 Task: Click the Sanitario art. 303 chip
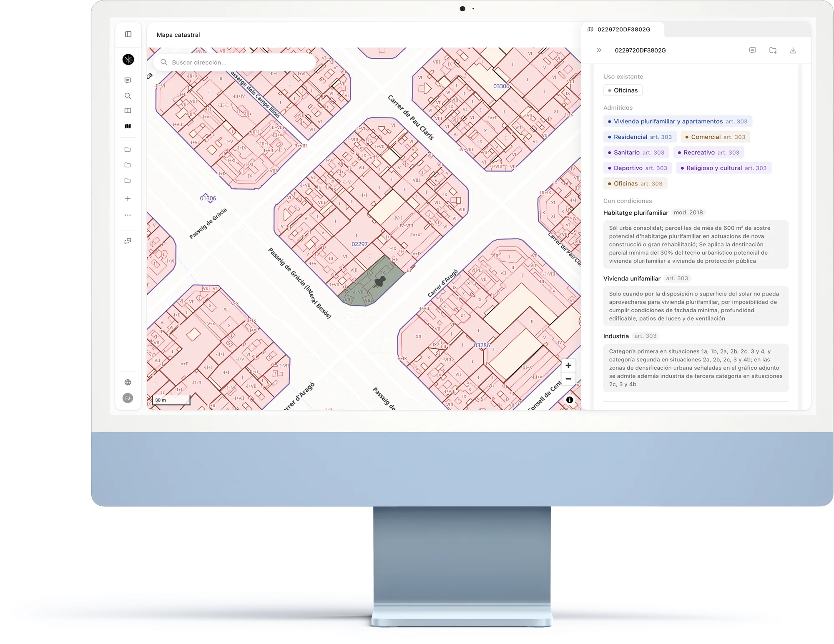636,153
